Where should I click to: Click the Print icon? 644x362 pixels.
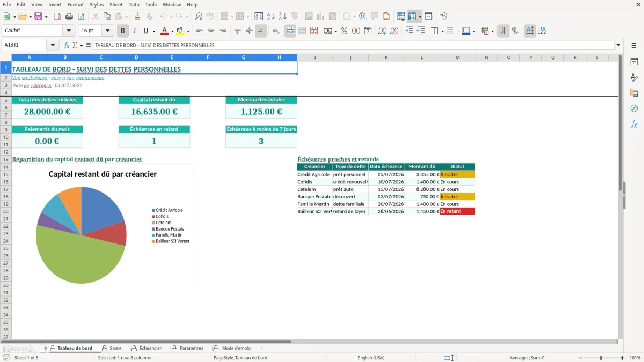click(x=69, y=17)
